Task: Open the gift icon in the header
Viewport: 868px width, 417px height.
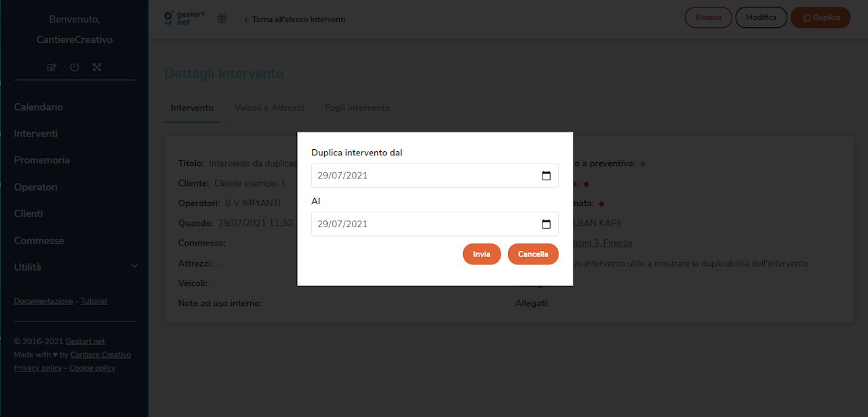Action: (x=221, y=18)
